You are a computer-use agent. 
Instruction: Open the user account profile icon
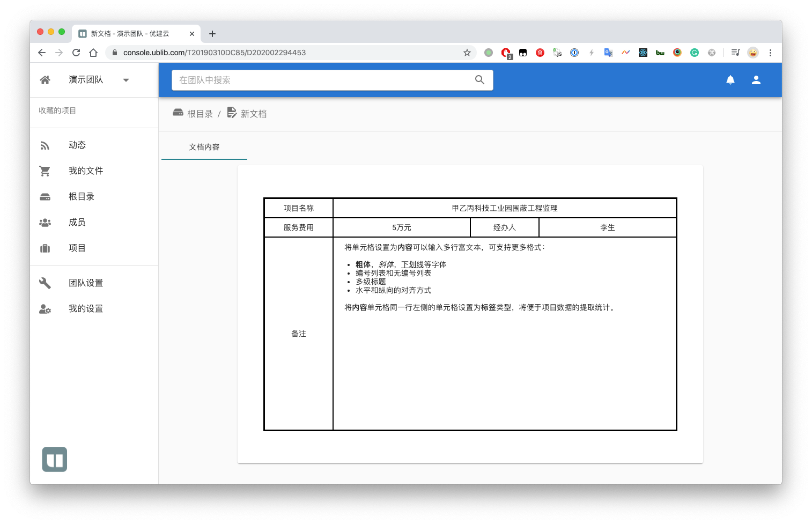click(x=756, y=80)
